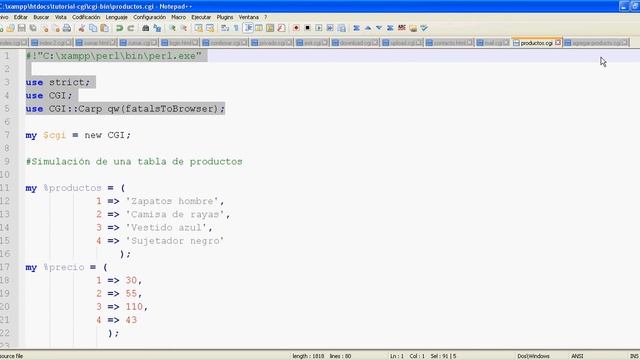Switch to the sumar.html tab
This screenshot has height=360, width=640.
[x=96, y=43]
